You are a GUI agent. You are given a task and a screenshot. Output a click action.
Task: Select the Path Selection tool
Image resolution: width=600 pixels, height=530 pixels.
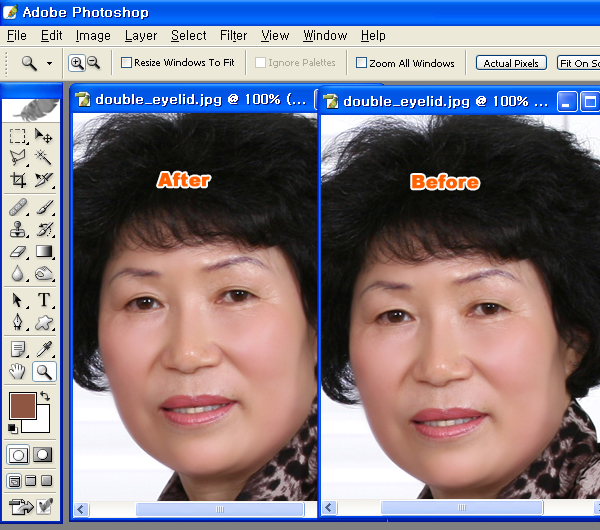(18, 300)
